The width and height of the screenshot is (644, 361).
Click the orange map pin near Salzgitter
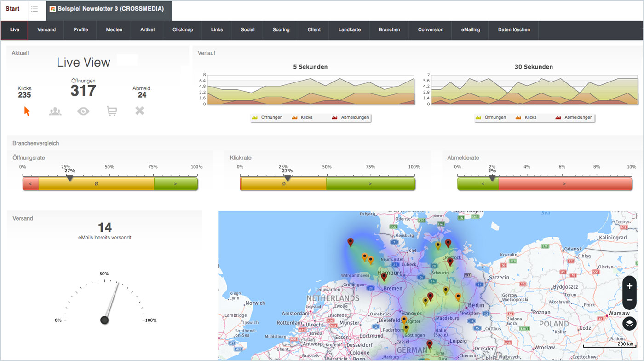[x=404, y=320]
